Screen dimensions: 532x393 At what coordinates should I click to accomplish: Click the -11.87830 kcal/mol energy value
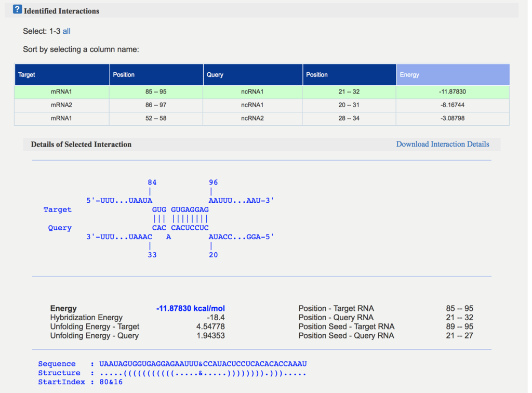pos(190,308)
